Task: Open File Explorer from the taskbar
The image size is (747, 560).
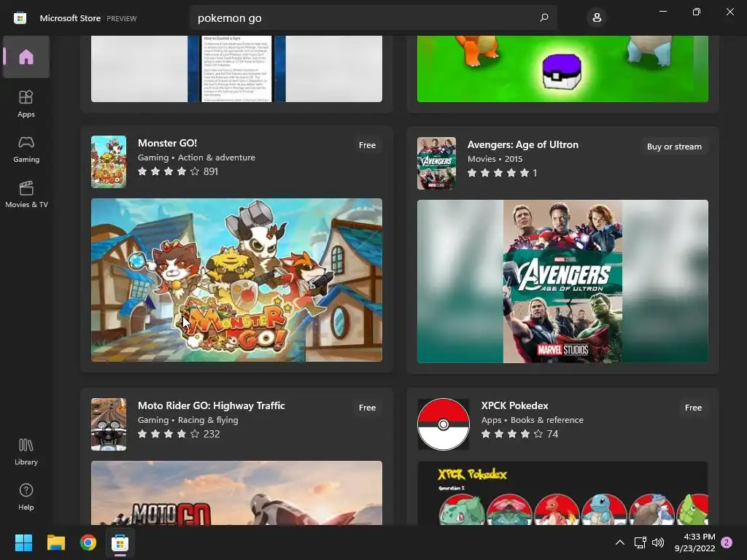Action: coord(55,542)
